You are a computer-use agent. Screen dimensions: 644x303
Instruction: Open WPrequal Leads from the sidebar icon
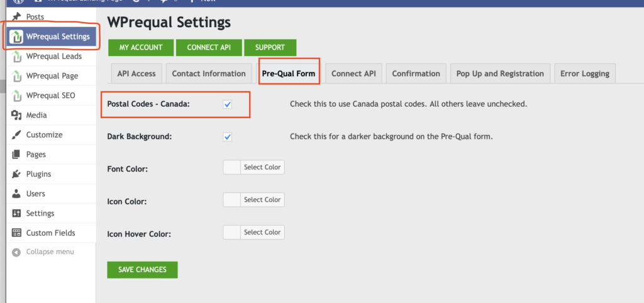coord(16,56)
